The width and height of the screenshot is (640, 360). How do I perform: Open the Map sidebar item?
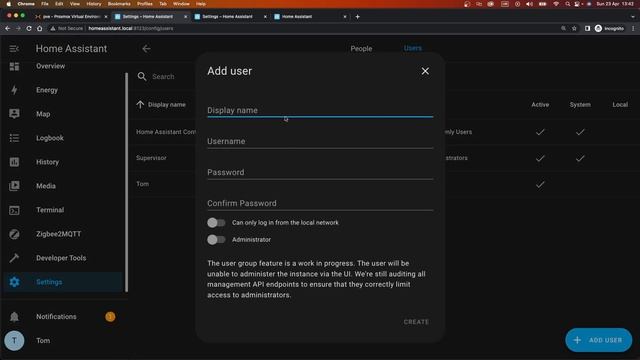[63, 114]
